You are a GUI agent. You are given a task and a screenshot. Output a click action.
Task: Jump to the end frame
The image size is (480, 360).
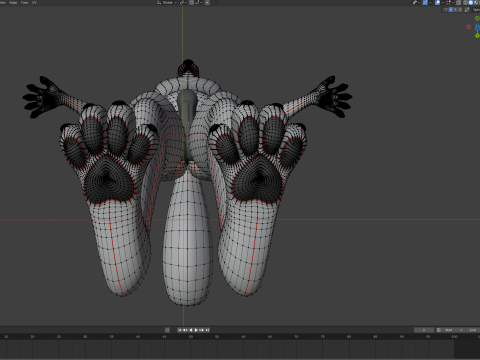point(207,330)
